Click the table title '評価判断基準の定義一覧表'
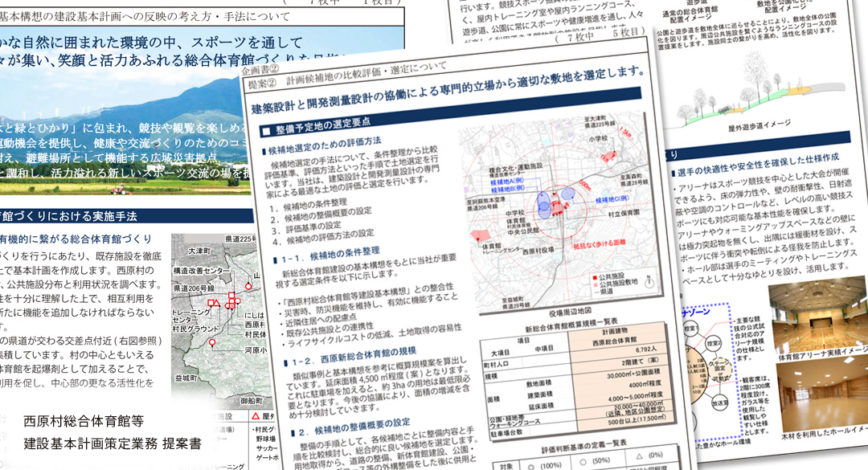The image size is (868, 470). click(584, 448)
